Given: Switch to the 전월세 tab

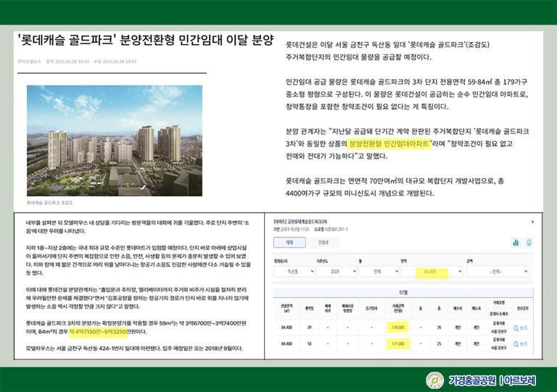Looking at the screenshot, I should 323,242.
